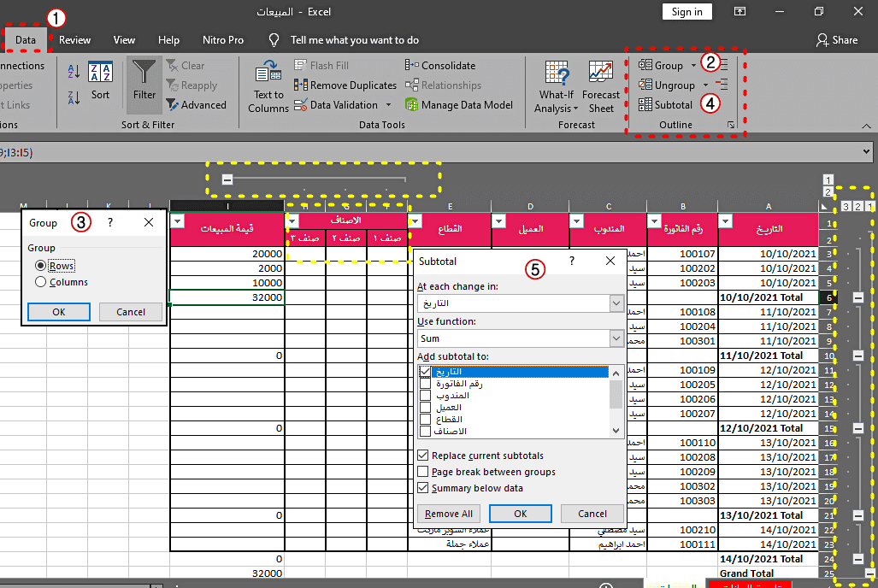Switch to the Data tab
Viewport: 878px width, 588px height.
pyautogui.click(x=25, y=40)
